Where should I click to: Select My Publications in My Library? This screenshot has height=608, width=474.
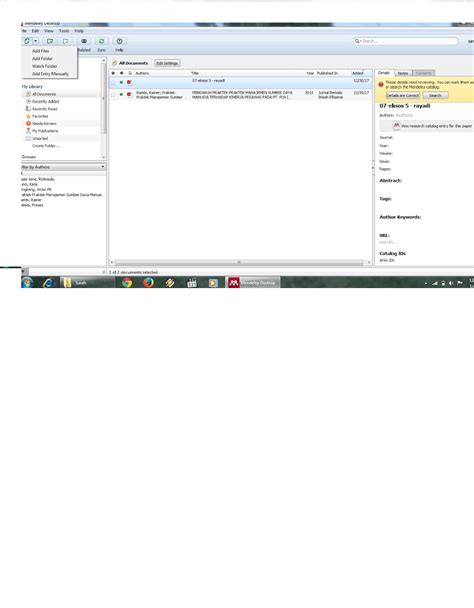click(x=45, y=131)
